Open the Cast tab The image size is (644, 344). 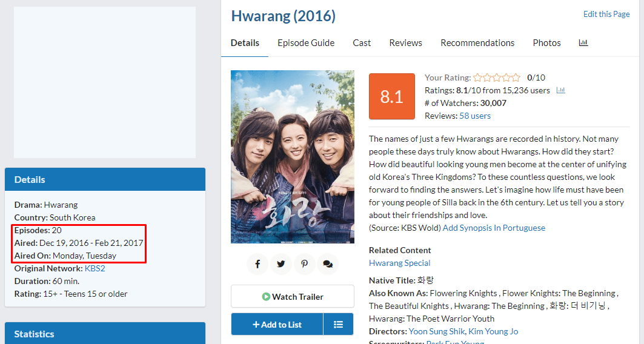[362, 43]
